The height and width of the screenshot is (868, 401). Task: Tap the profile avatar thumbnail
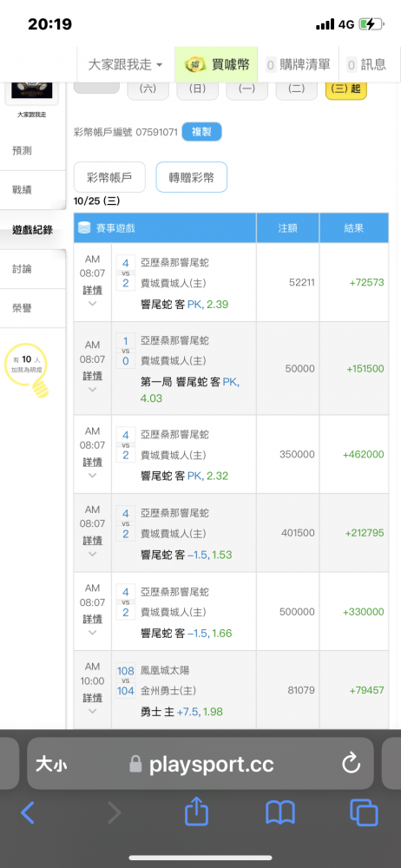(x=31, y=91)
